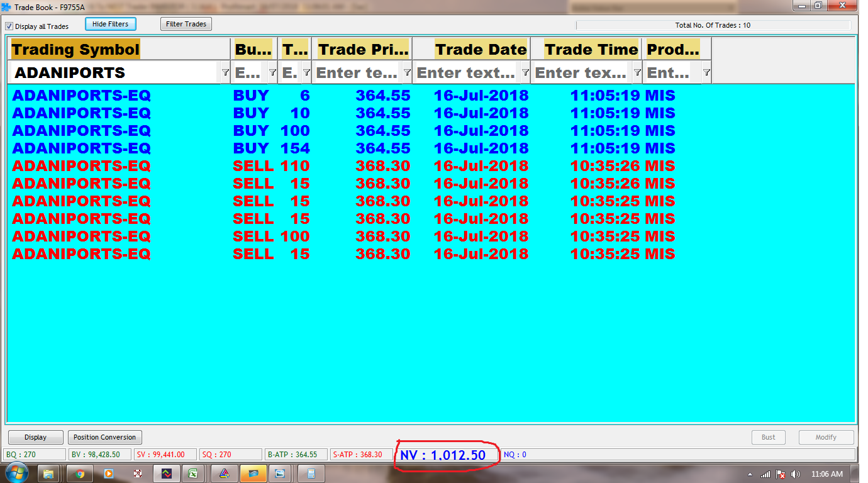Focus the Trade Date filter text field
This screenshot has height=483, width=868.
(x=467, y=73)
